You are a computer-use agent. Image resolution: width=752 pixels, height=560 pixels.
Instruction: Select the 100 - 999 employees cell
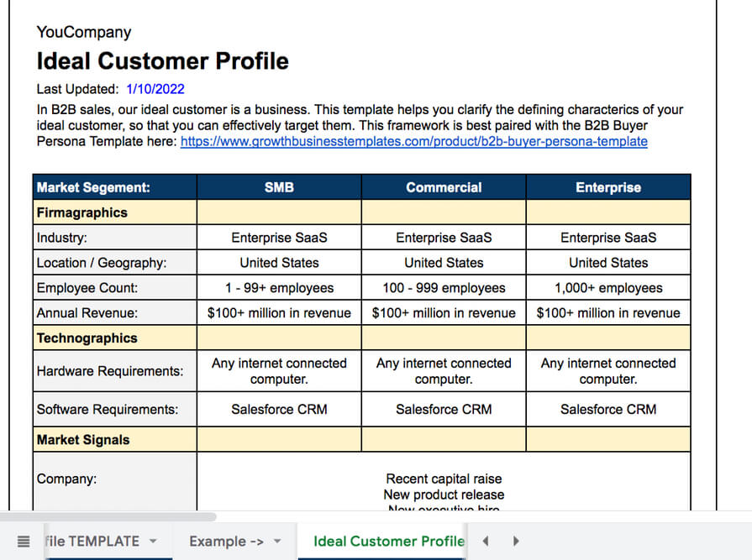click(x=444, y=288)
